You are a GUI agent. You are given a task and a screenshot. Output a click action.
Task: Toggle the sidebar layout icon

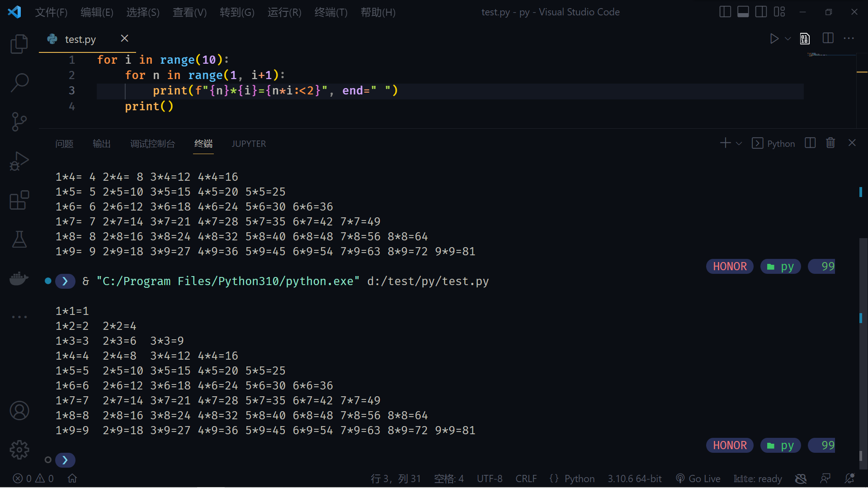tap(725, 11)
